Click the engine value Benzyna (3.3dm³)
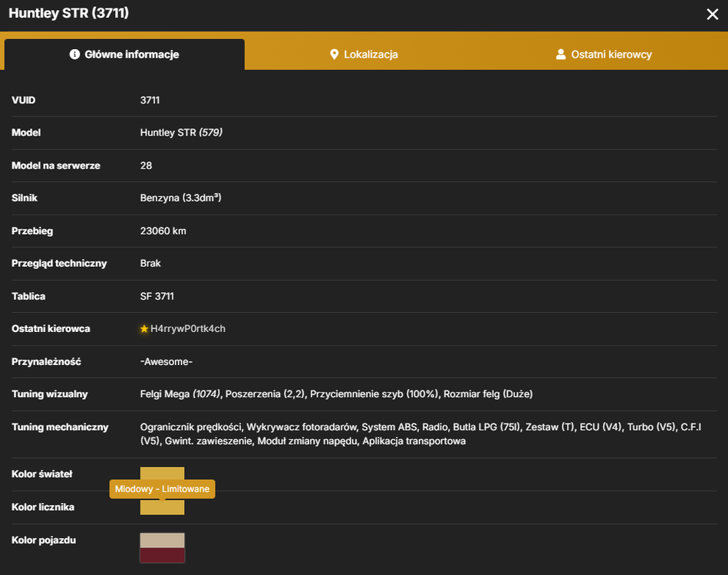The height and width of the screenshot is (575, 728). coord(180,198)
